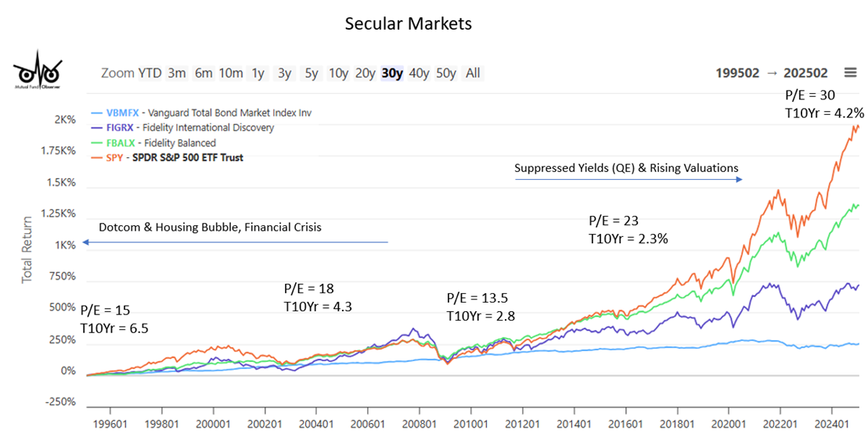Switch zoom to 1y

click(x=258, y=74)
